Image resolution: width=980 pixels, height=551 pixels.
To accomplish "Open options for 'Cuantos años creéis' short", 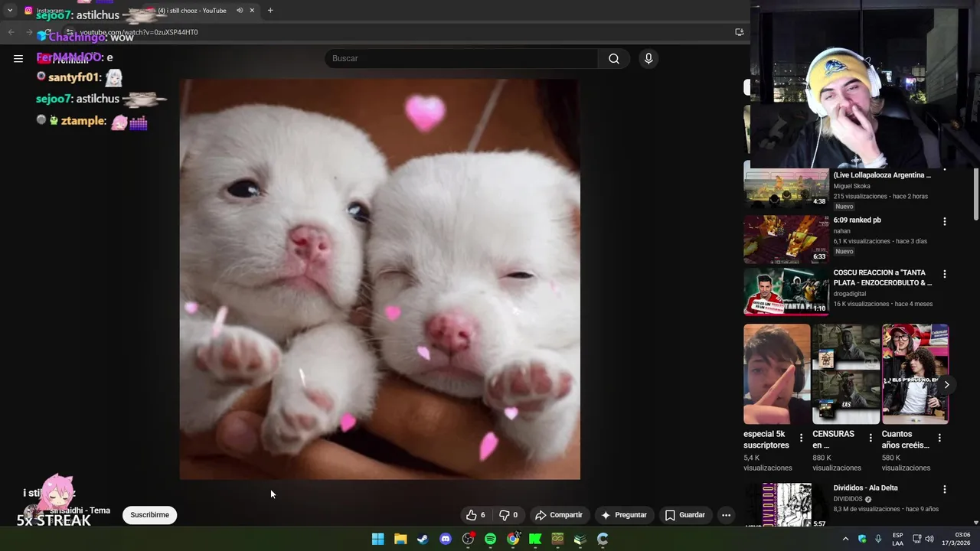I will pos(939,438).
